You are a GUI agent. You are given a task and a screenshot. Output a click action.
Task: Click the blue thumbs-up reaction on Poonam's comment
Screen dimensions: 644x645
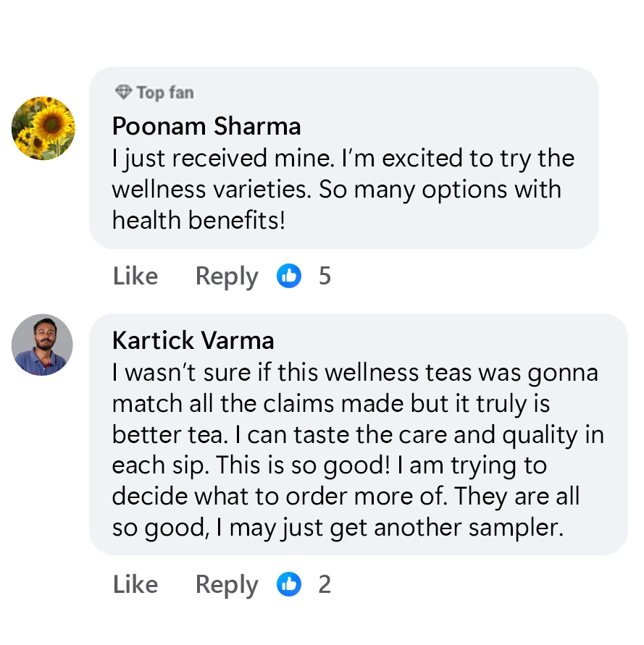(x=288, y=276)
